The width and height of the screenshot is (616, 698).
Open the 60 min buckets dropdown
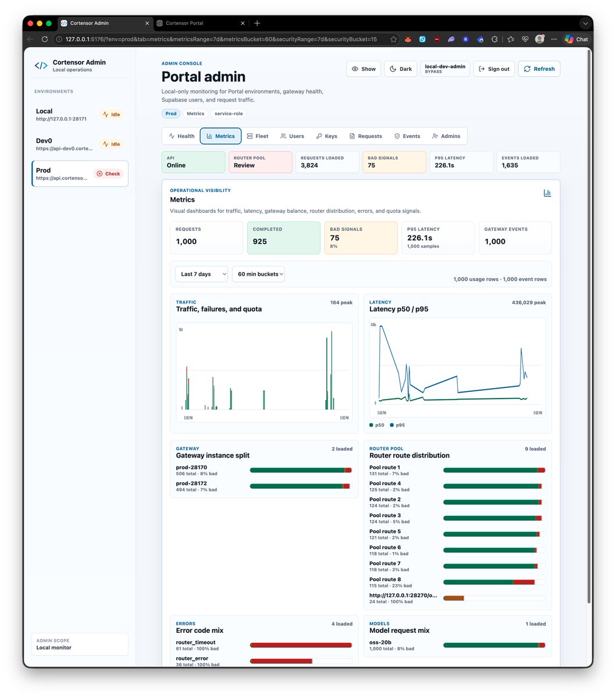pos(258,274)
